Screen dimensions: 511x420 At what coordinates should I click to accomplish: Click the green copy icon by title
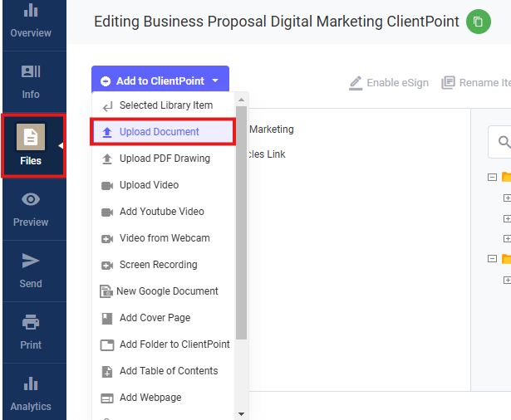(478, 22)
